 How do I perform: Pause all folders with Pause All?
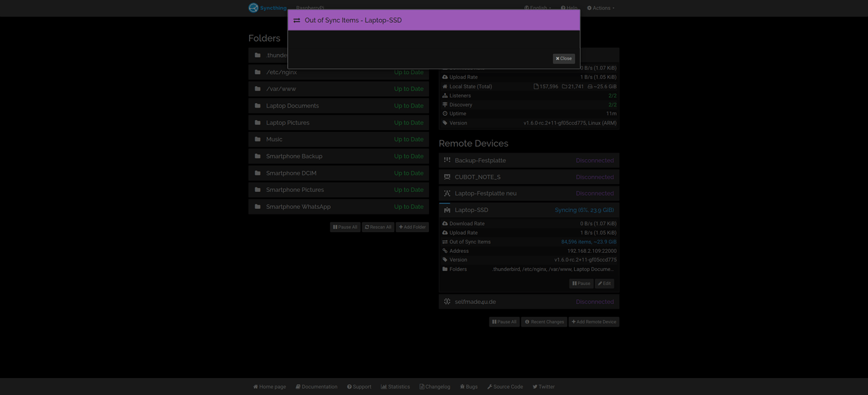[x=345, y=227]
